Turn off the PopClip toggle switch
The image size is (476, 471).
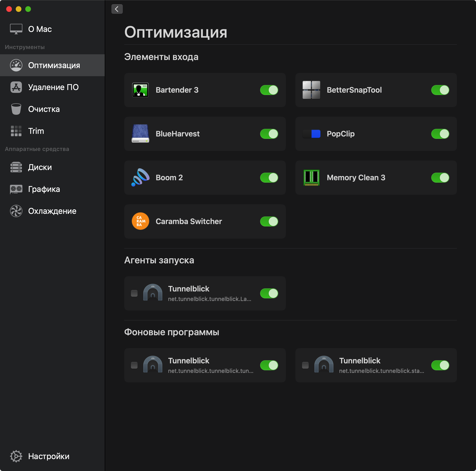pyautogui.click(x=440, y=134)
